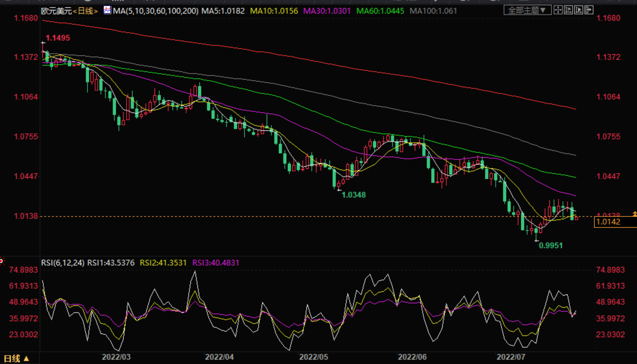
Task: Click the fit-width chart range icon
Action: 568,10
